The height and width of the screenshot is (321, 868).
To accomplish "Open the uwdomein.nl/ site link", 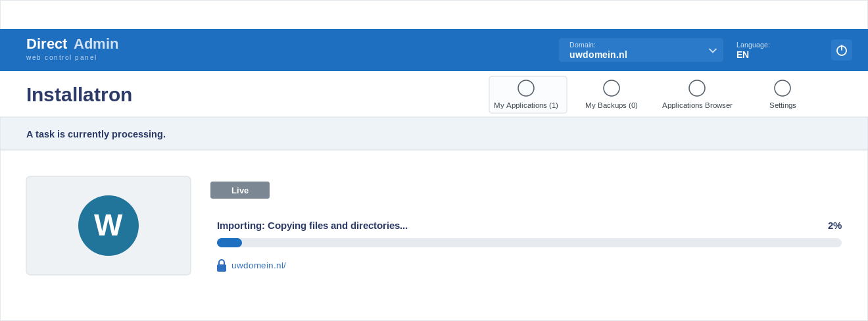I will [258, 266].
